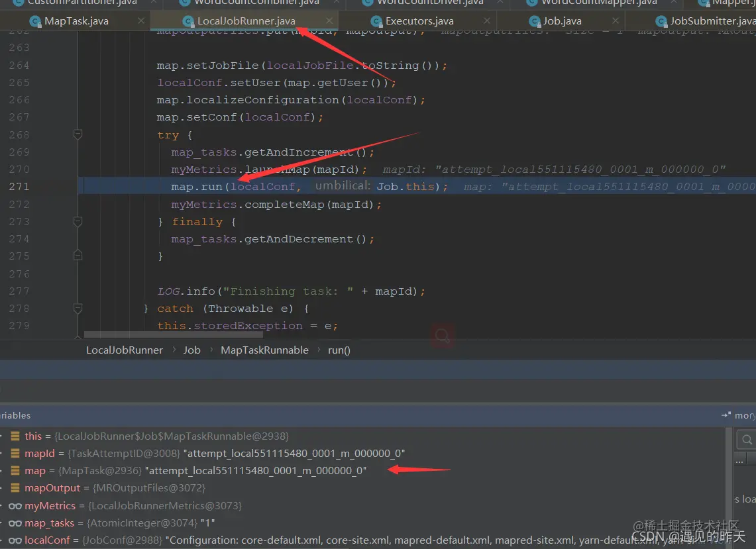Click the Variables panel scrollbar
Image resolution: width=756 pixels, height=549 pixels.
click(x=728, y=488)
